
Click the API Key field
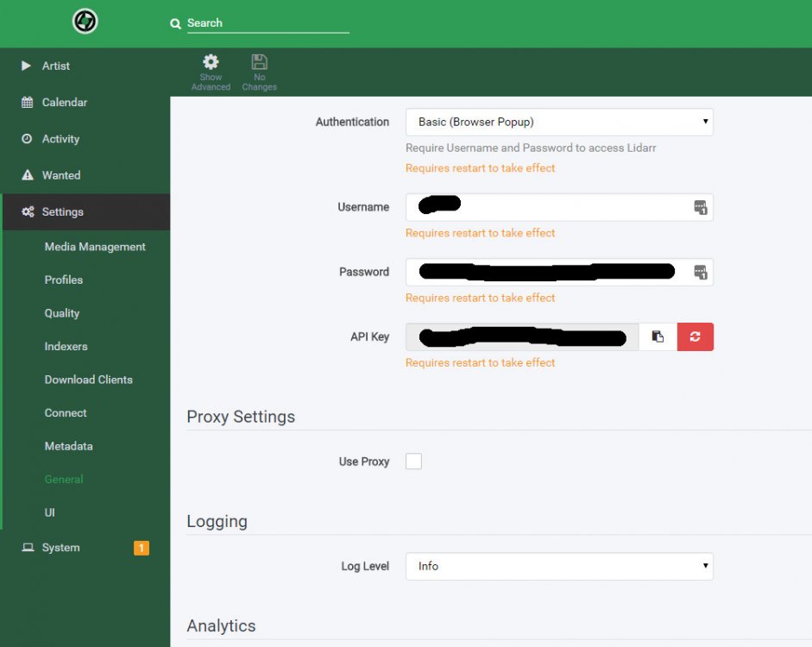(522, 337)
